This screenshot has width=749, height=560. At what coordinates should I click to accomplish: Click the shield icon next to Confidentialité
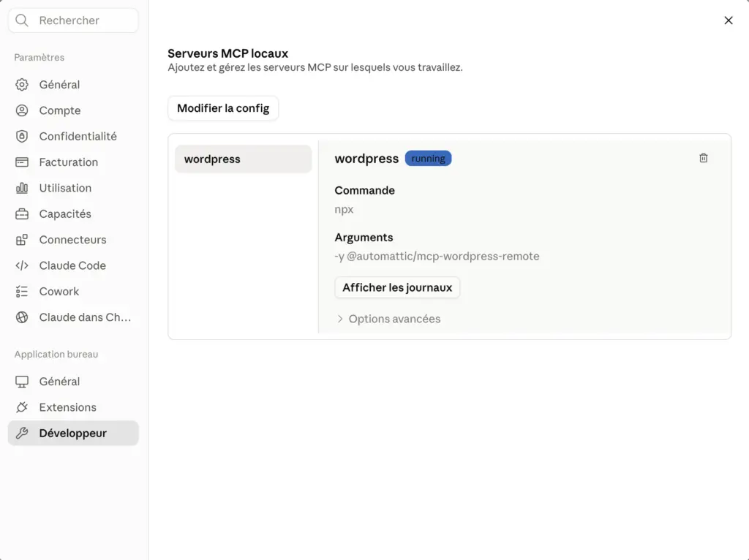22,136
